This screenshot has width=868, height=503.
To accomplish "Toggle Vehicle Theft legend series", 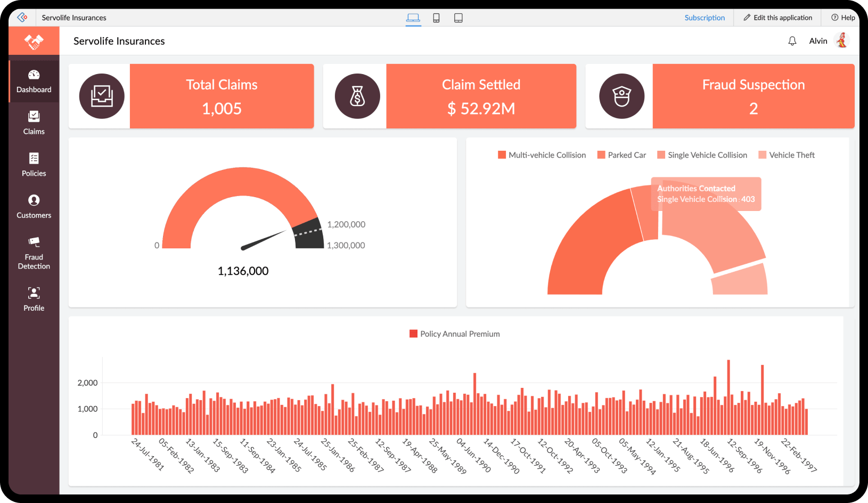I will [787, 155].
